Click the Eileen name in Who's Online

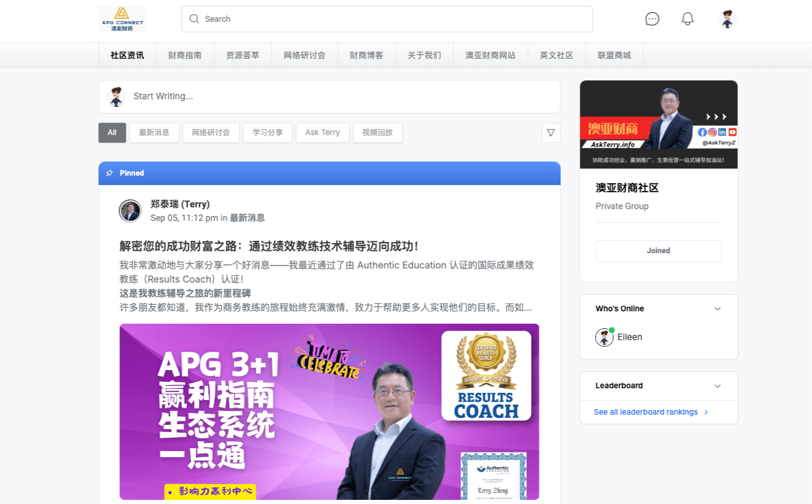pyautogui.click(x=630, y=337)
